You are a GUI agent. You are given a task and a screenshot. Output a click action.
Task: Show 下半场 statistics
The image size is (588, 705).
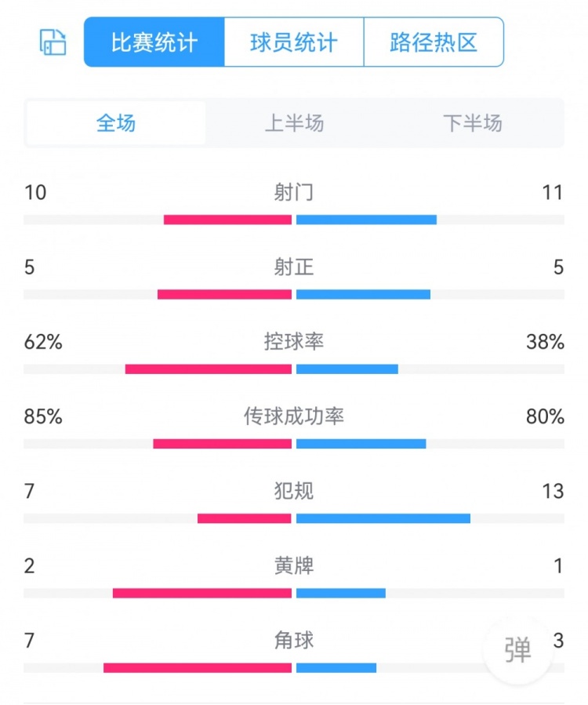coord(472,123)
